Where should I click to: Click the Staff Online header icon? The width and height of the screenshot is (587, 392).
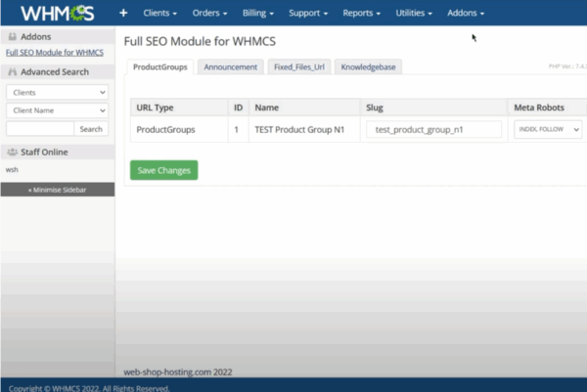[13, 152]
